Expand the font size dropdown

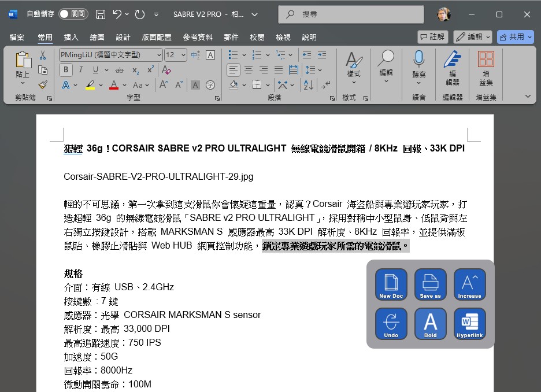click(x=184, y=55)
